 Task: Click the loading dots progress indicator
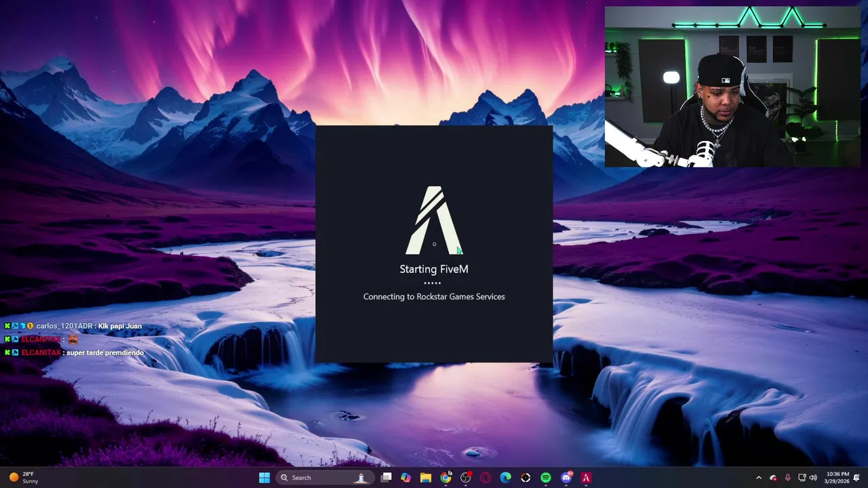433,283
